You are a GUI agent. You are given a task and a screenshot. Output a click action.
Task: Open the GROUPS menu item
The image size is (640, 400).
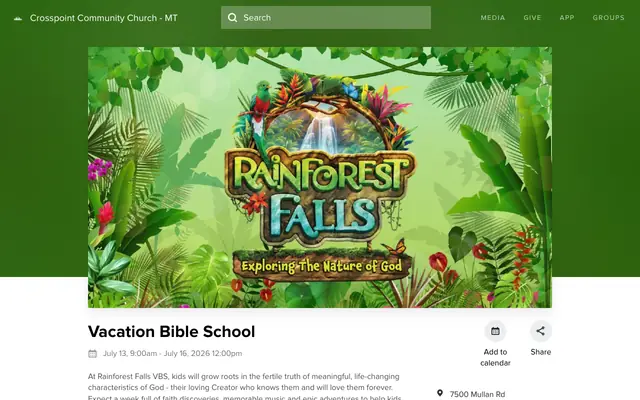[x=609, y=18]
